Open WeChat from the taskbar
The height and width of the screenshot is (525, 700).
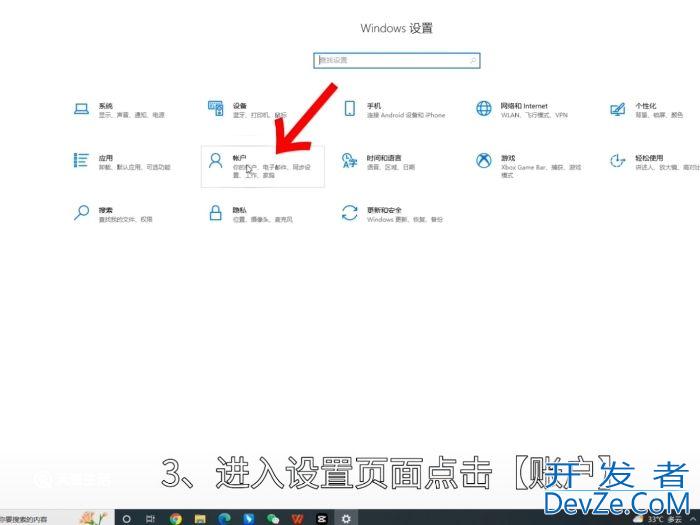click(x=273, y=519)
